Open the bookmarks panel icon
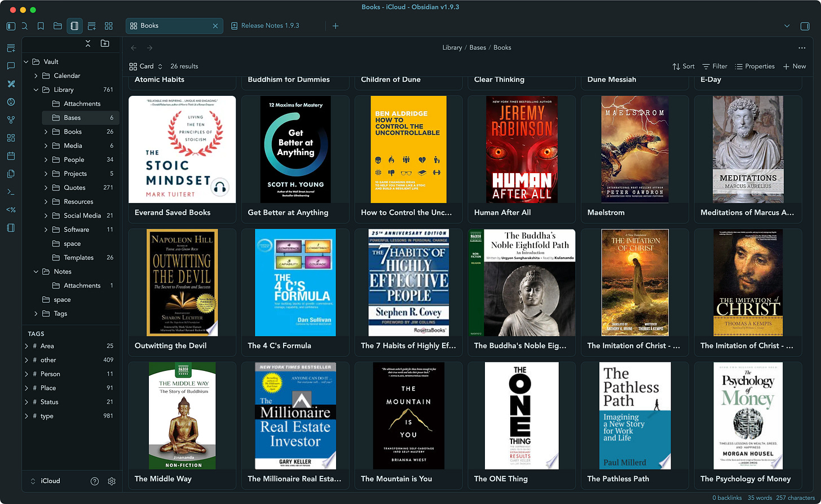Viewport: 821px width, 504px height. click(41, 26)
